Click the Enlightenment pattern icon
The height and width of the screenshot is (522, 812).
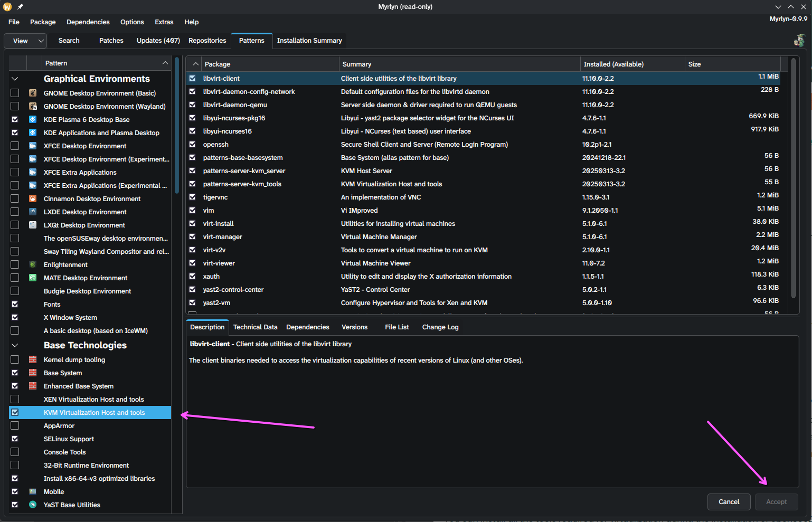(33, 264)
